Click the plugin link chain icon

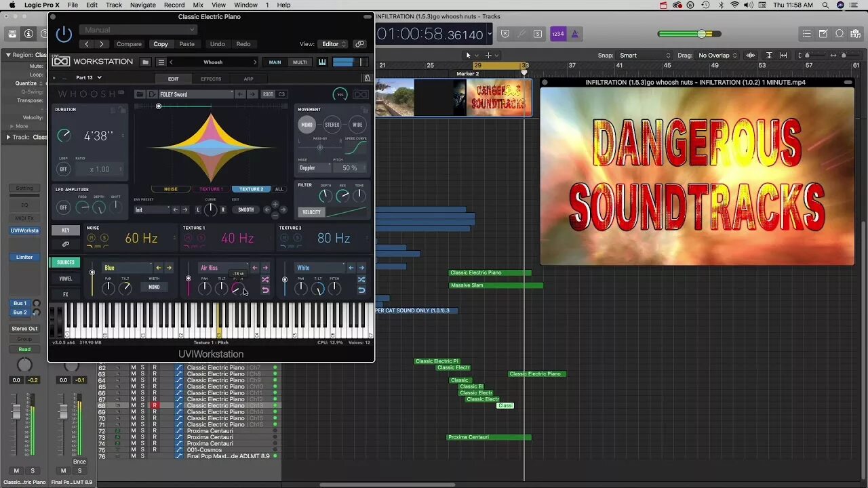coord(360,44)
